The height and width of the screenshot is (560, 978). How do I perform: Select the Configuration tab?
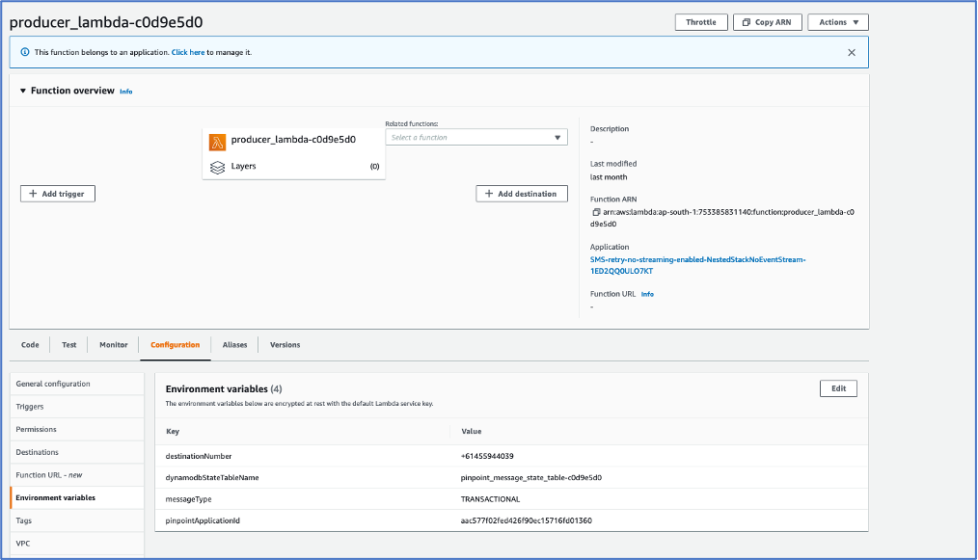pos(176,345)
